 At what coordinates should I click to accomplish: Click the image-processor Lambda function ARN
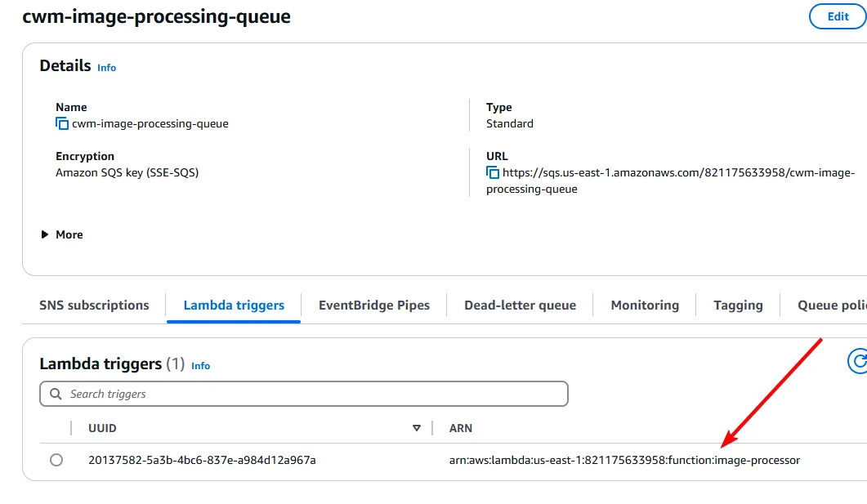(625, 459)
